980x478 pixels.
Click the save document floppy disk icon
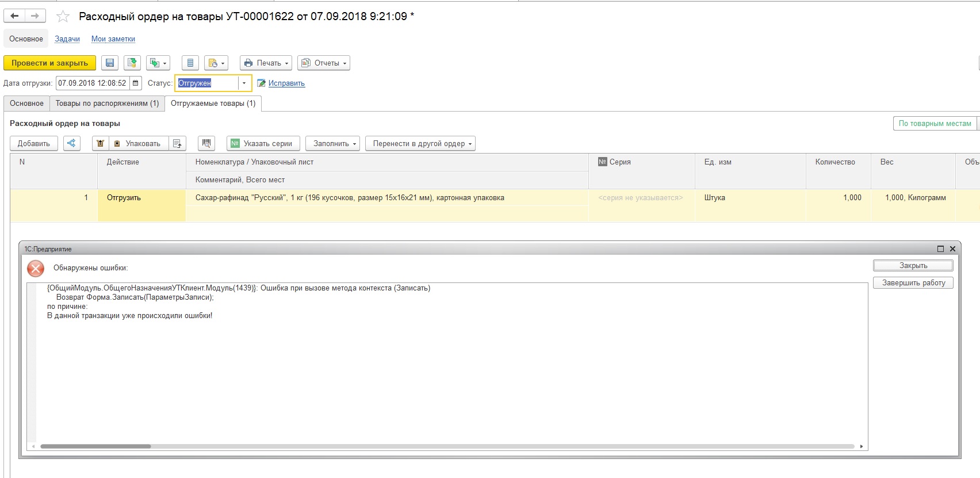(110, 63)
